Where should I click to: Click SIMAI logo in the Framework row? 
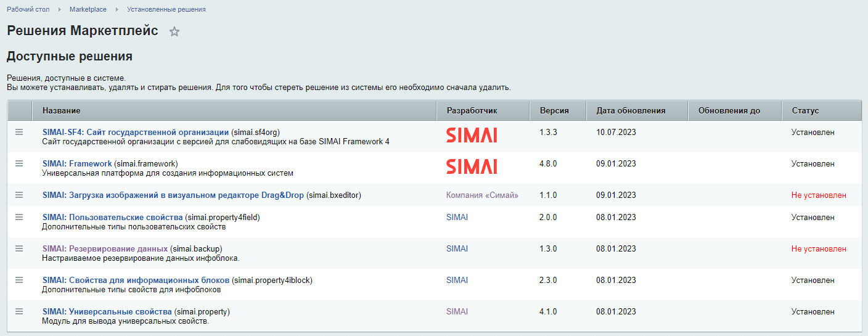click(x=472, y=166)
